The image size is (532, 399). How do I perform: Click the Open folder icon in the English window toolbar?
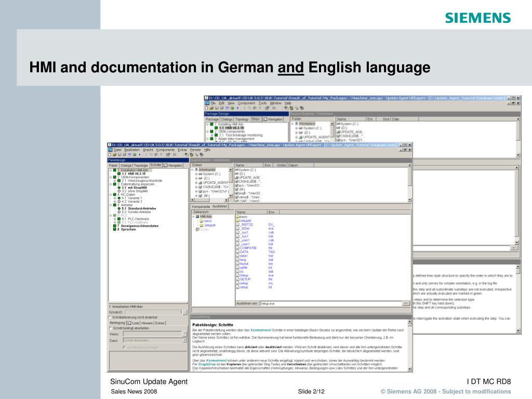(x=212, y=108)
